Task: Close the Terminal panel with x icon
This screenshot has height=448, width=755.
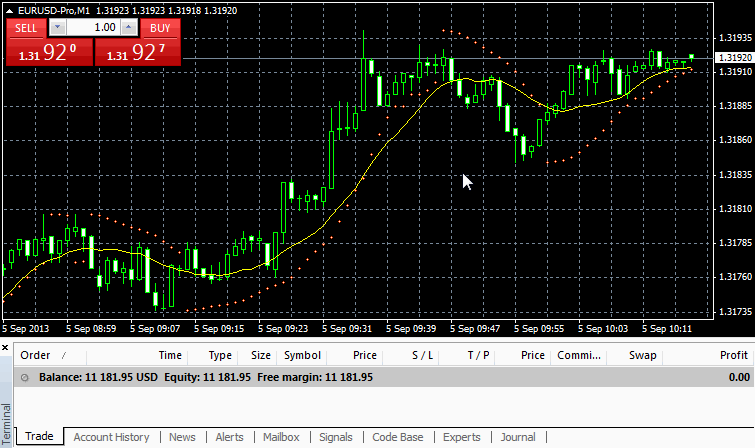Action: (6, 347)
